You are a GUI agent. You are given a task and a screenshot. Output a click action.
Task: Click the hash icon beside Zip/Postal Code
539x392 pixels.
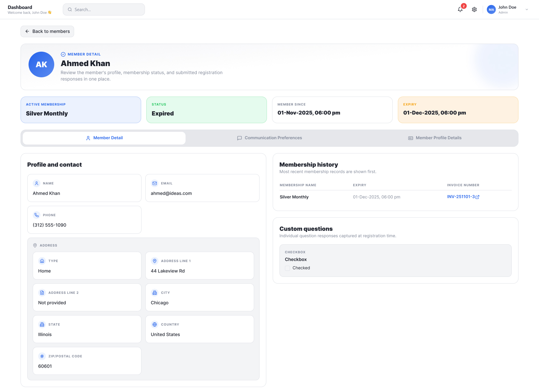click(42, 356)
